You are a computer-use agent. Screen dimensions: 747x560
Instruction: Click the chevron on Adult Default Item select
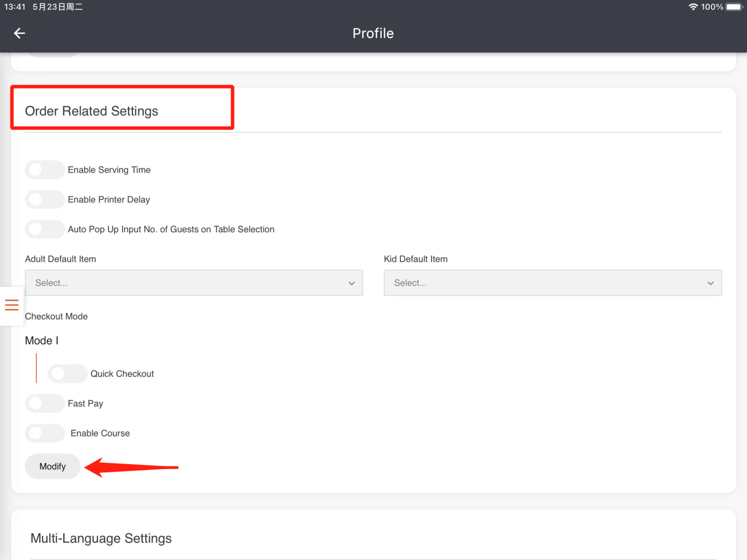352,282
